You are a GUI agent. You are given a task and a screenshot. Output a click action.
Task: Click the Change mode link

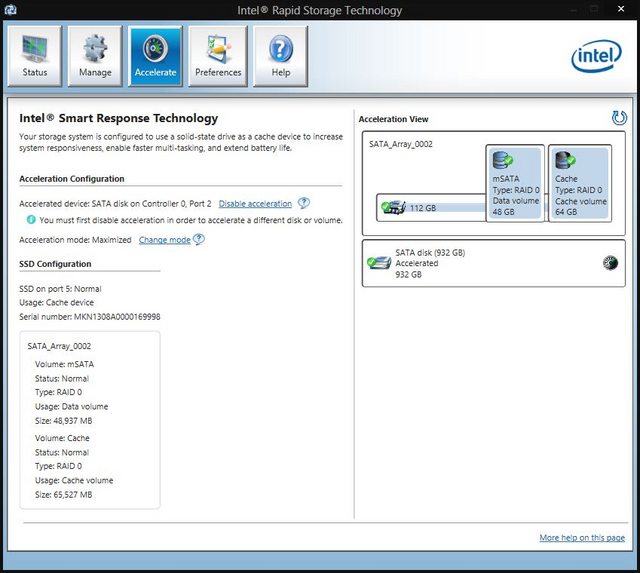[x=164, y=240]
